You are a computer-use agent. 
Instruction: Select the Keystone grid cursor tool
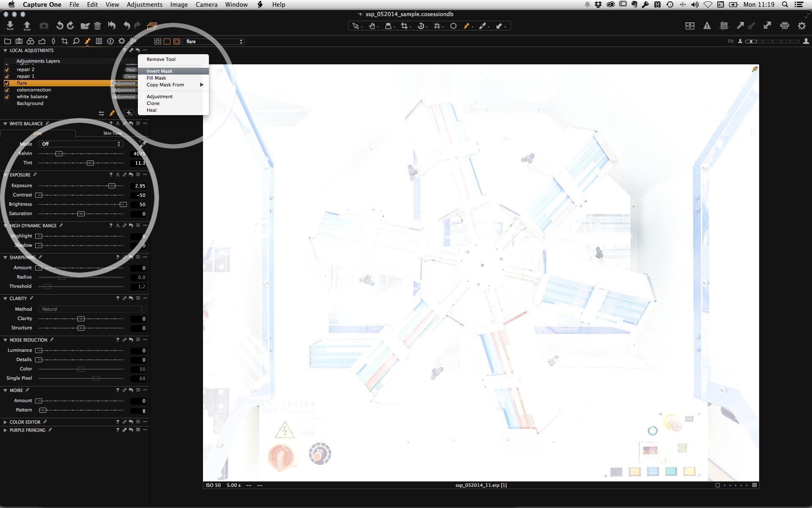(437, 26)
